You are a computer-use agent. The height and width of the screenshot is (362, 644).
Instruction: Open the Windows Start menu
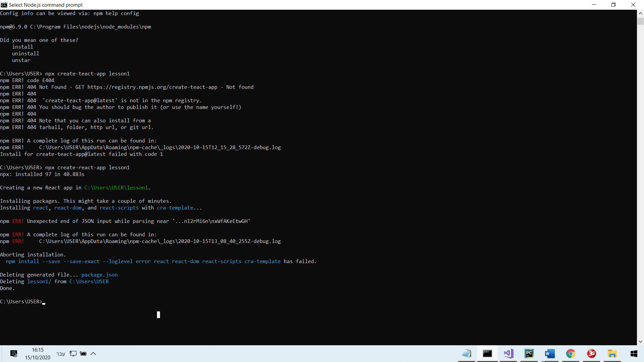634,354
